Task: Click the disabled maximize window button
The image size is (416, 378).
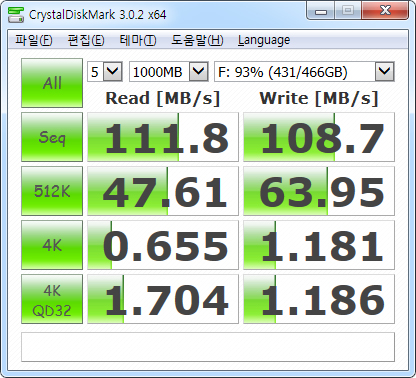Action: click(x=348, y=11)
